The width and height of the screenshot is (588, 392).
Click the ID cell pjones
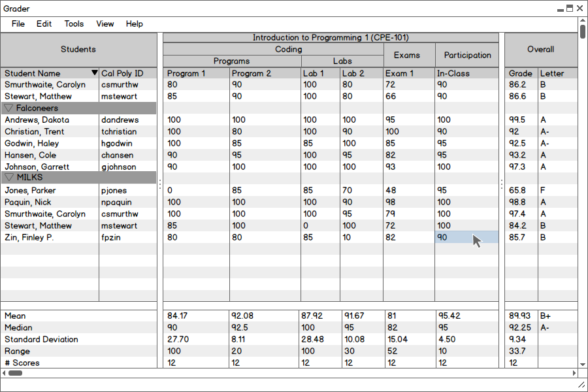[x=114, y=191]
